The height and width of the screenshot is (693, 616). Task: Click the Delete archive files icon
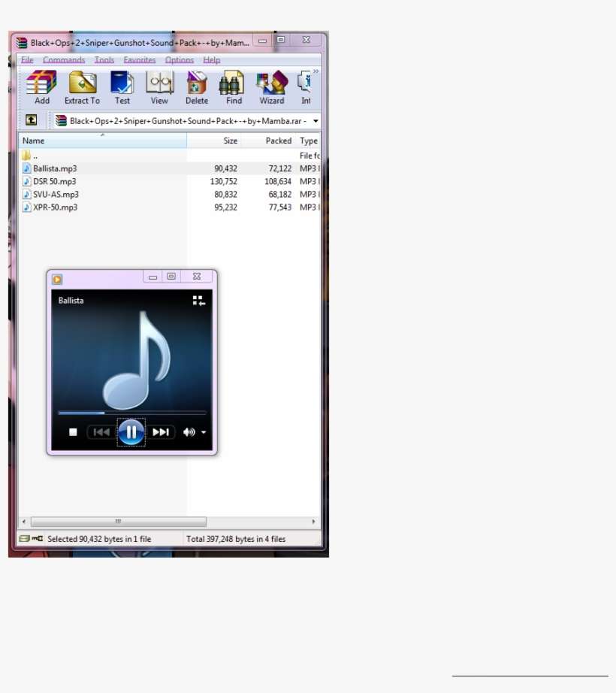click(196, 86)
